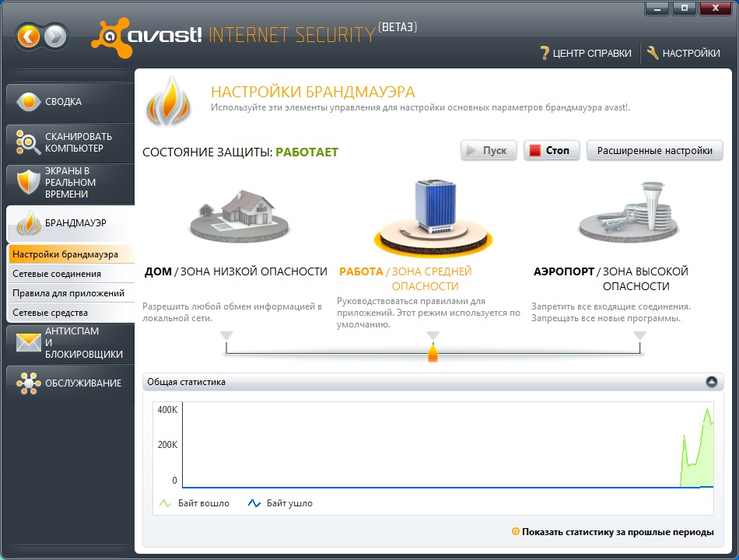Screen dimensions: 739x560
Task: Click Home zone description text
Action: point(233,312)
